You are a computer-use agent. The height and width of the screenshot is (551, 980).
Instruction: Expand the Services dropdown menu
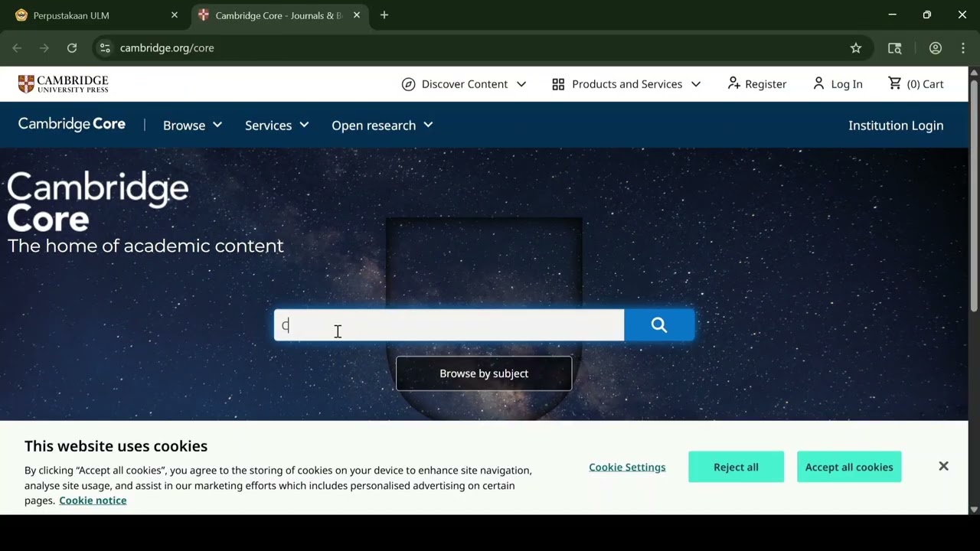pos(276,125)
